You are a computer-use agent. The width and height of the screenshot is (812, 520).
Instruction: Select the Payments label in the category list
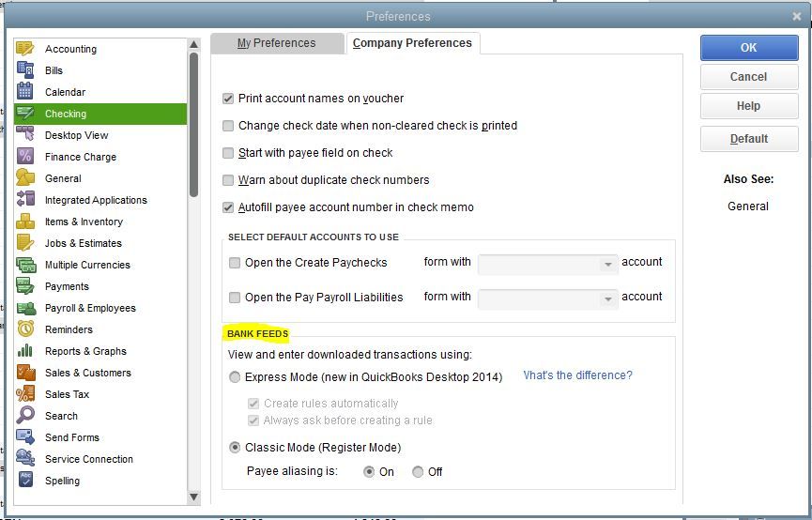click(x=67, y=286)
